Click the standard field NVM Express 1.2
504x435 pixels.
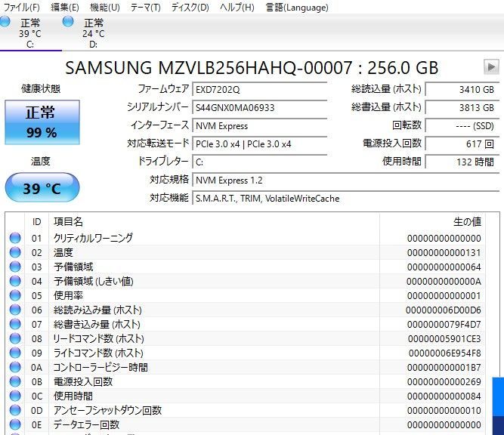point(346,180)
